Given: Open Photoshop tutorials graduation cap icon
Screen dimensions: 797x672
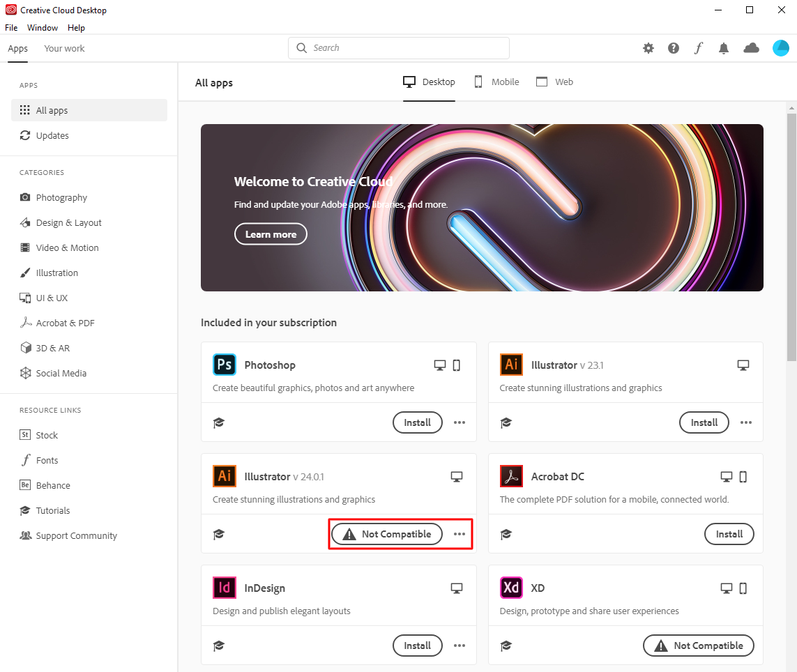Looking at the screenshot, I should [219, 422].
